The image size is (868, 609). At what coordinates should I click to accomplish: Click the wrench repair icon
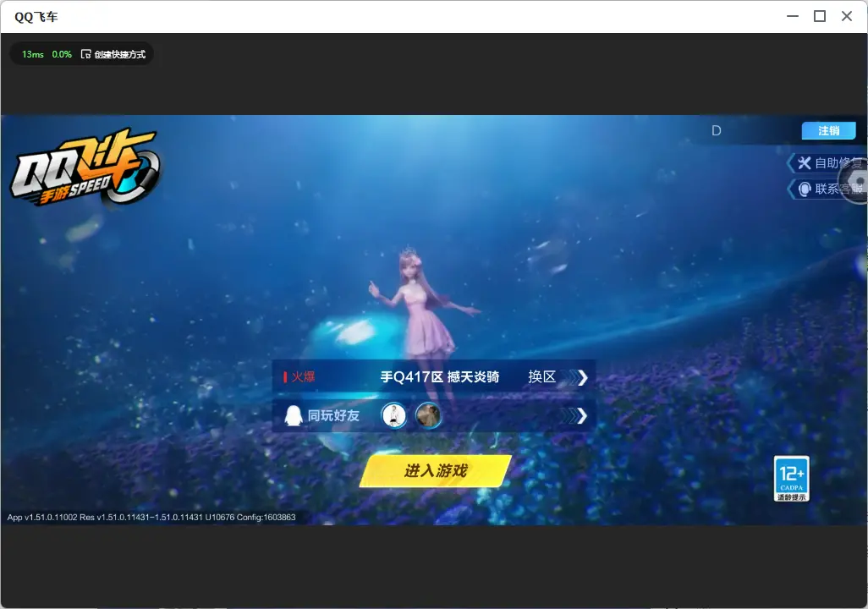[804, 162]
